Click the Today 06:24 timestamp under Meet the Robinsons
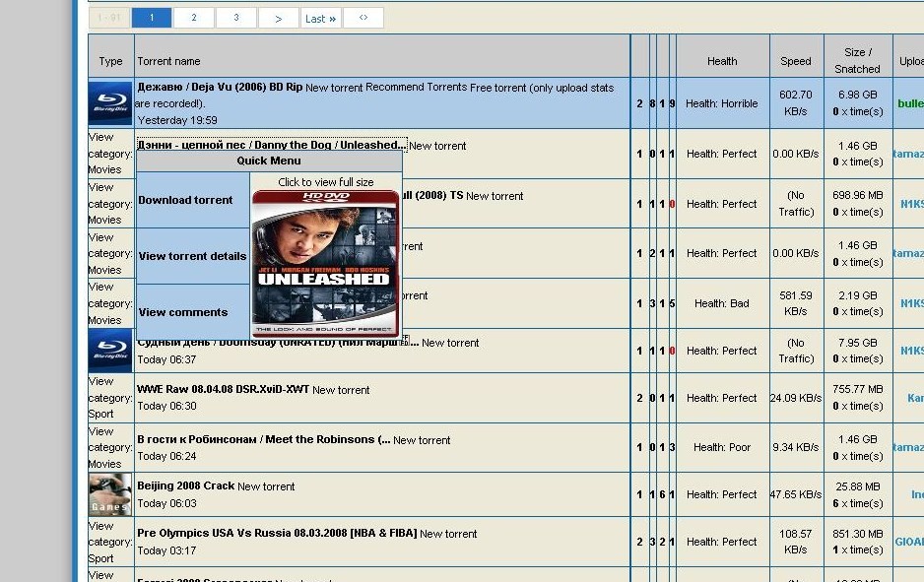 [166, 456]
